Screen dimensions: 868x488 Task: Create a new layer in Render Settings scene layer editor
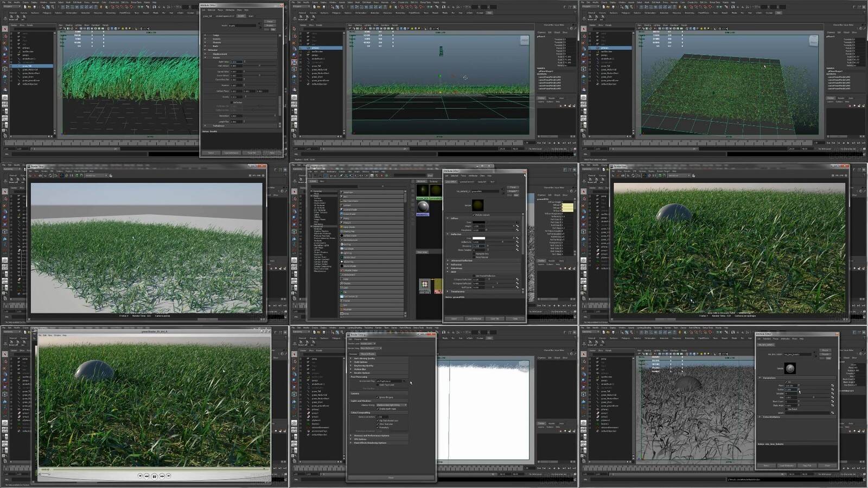point(570,431)
